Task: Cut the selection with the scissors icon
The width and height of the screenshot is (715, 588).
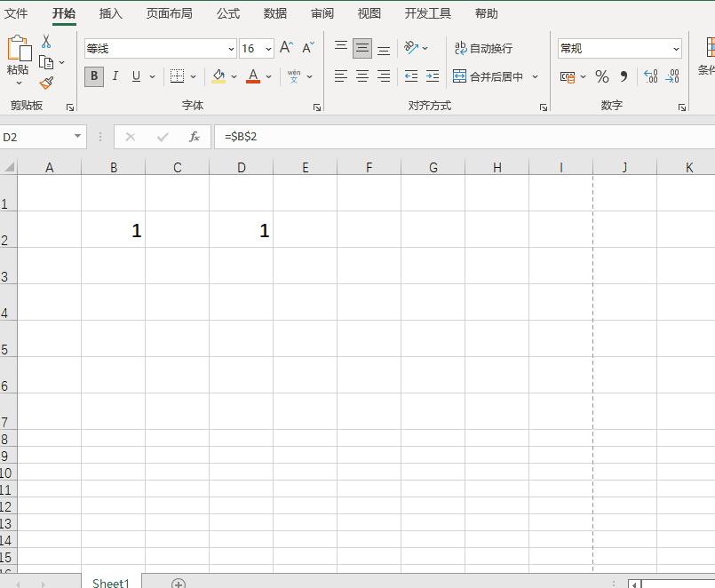Action: point(46,42)
